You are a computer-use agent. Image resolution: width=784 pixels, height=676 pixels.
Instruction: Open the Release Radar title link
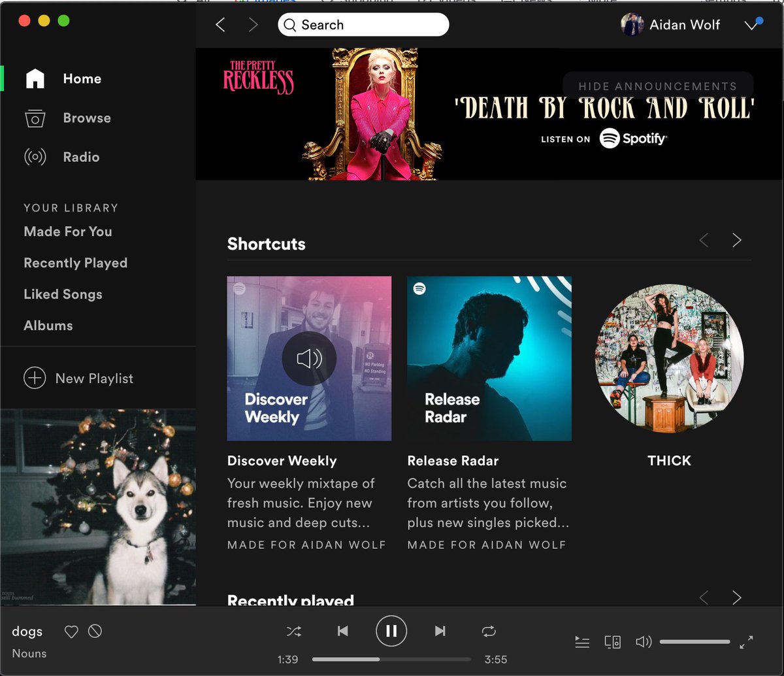(453, 461)
